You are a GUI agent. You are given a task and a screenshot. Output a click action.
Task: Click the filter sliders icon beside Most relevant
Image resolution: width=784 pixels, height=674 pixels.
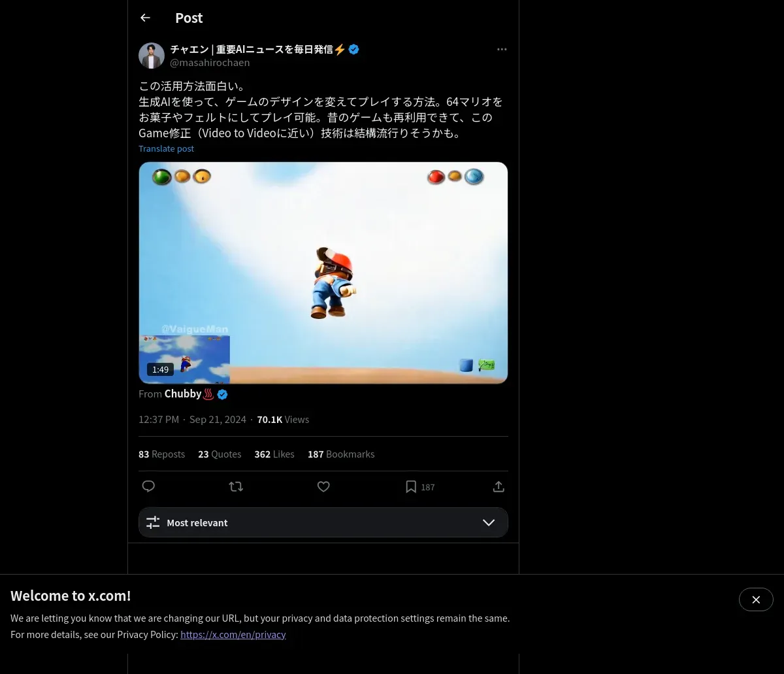pyautogui.click(x=153, y=522)
